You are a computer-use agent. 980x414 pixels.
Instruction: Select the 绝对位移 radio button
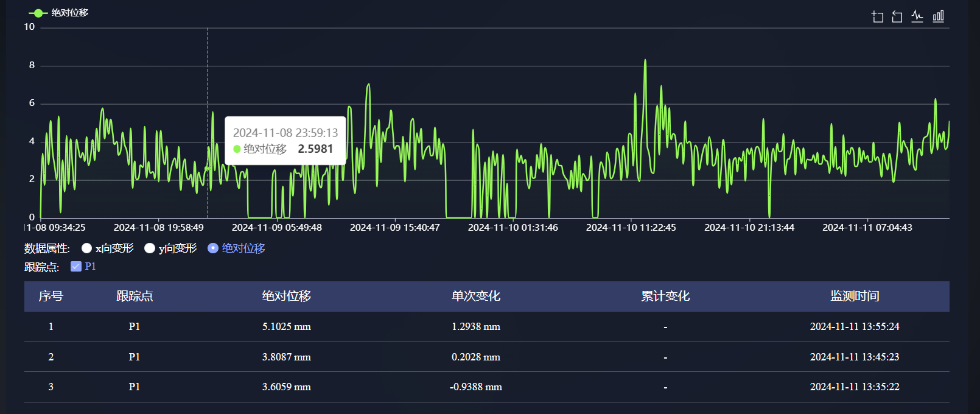click(x=213, y=248)
